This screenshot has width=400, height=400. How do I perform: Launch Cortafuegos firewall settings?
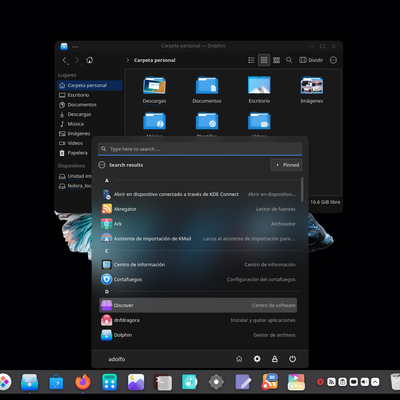pos(198,279)
